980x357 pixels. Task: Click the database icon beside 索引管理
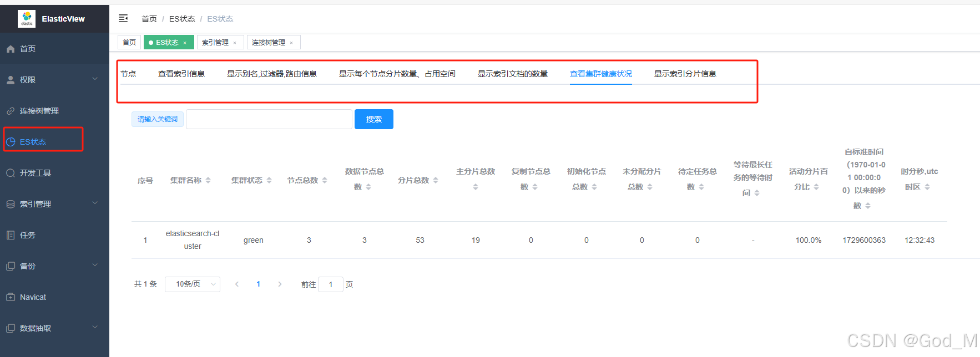(x=11, y=204)
